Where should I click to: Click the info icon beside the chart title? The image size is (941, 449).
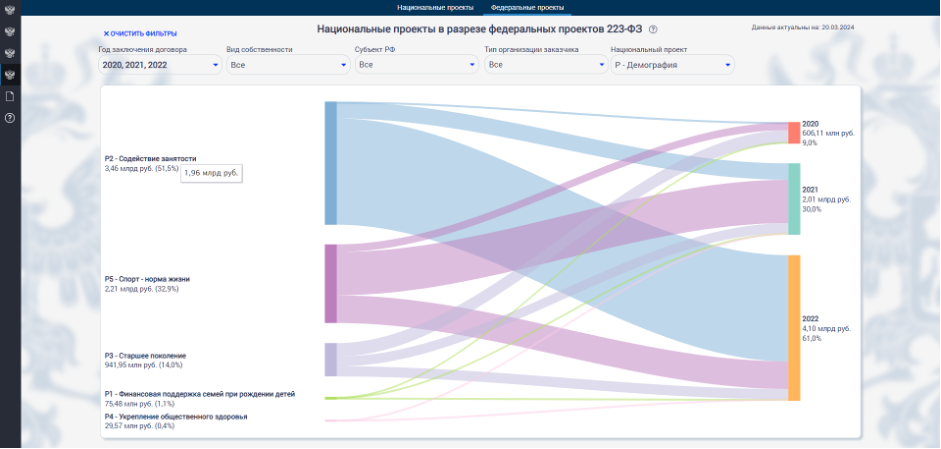click(x=653, y=29)
